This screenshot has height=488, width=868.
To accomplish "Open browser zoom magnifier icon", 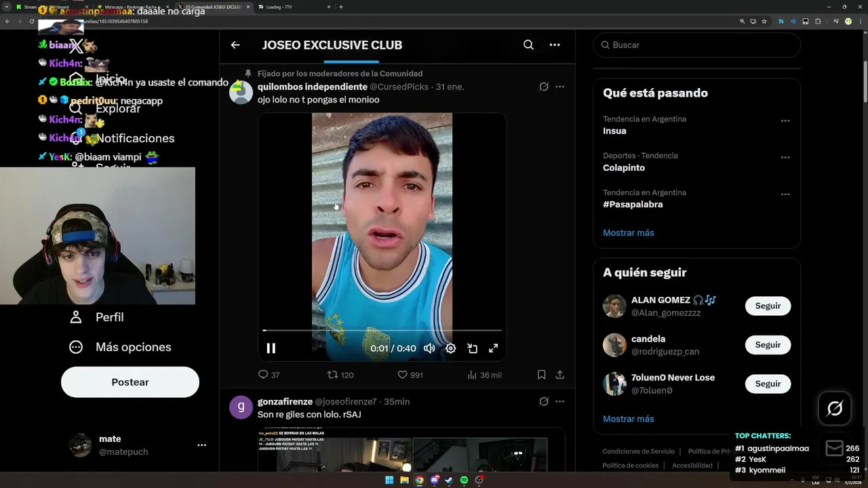I will pyautogui.click(x=742, y=21).
